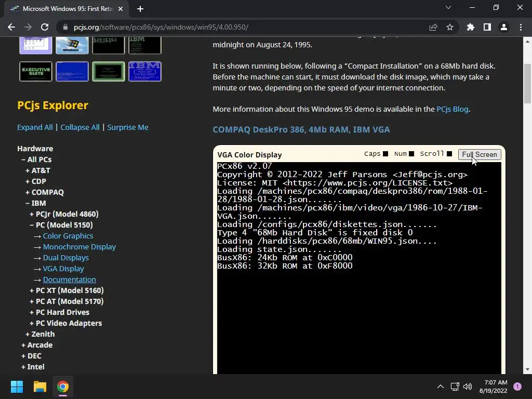Screen dimensions: 532x399
Task: Open the blue IBM screenshot thumbnail
Action: pos(145,71)
